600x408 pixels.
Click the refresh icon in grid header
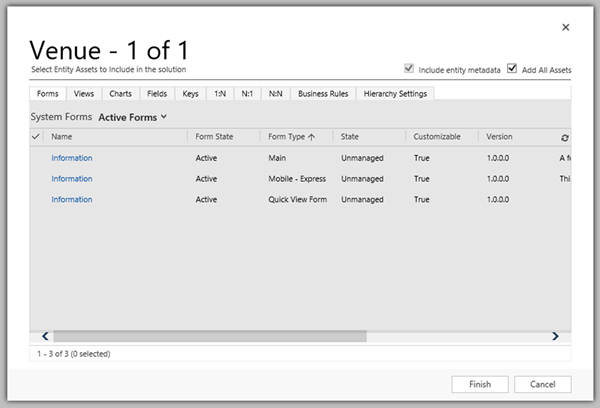click(565, 137)
